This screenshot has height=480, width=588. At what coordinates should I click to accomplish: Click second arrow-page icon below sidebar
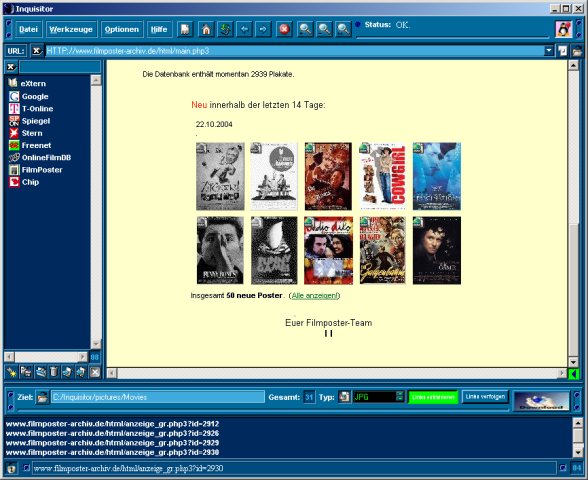[81, 372]
